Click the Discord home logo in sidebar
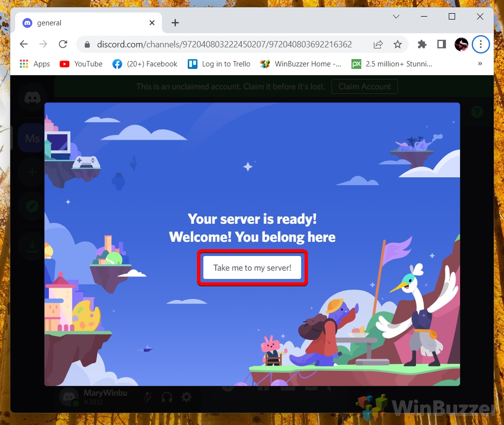 pos(32,97)
